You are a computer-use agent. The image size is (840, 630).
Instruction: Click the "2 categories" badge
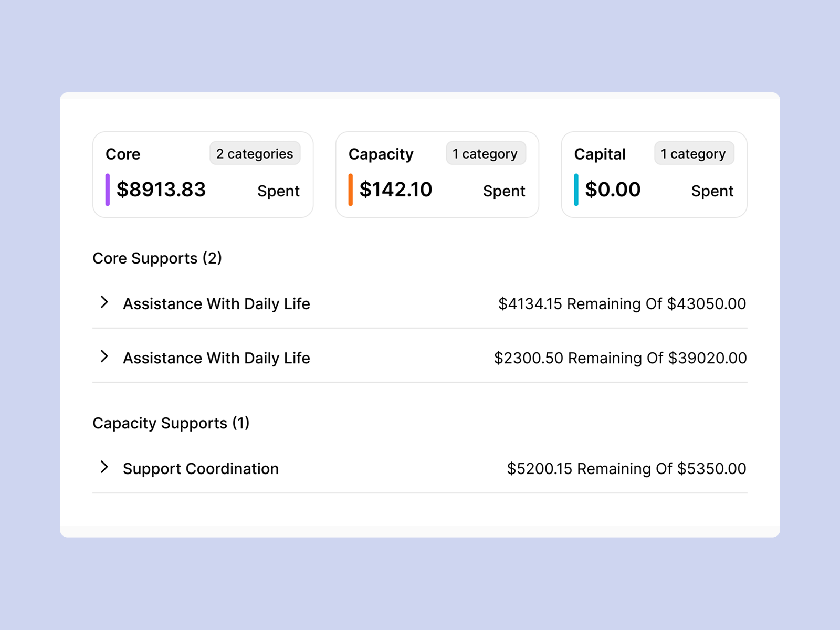click(255, 153)
